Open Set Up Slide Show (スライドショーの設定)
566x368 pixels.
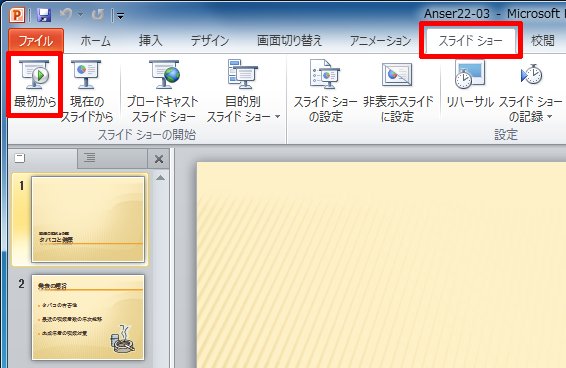(x=325, y=92)
